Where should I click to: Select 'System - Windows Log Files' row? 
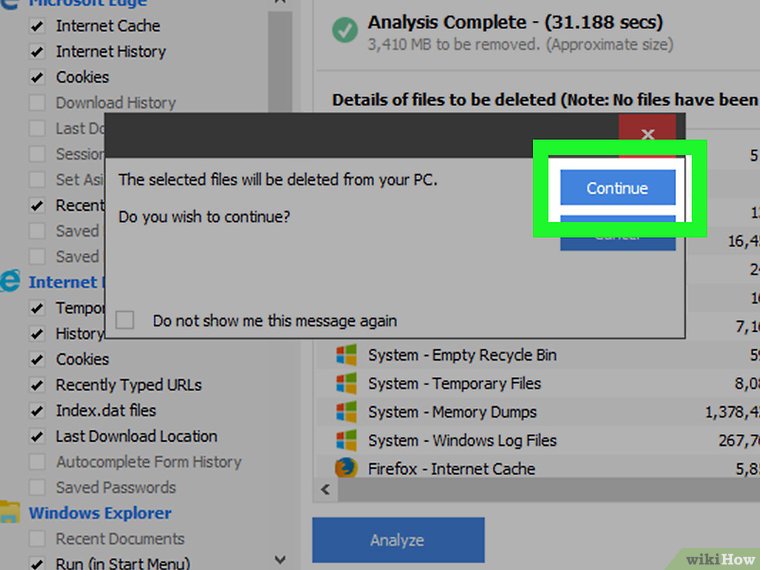[538, 440]
